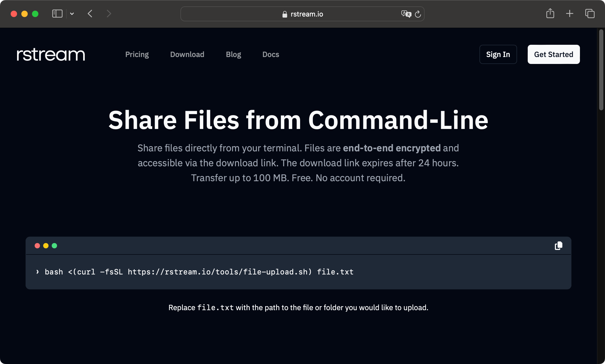This screenshot has height=364, width=605.
Task: Click the sidebar toggle icon
Action: tap(57, 13)
